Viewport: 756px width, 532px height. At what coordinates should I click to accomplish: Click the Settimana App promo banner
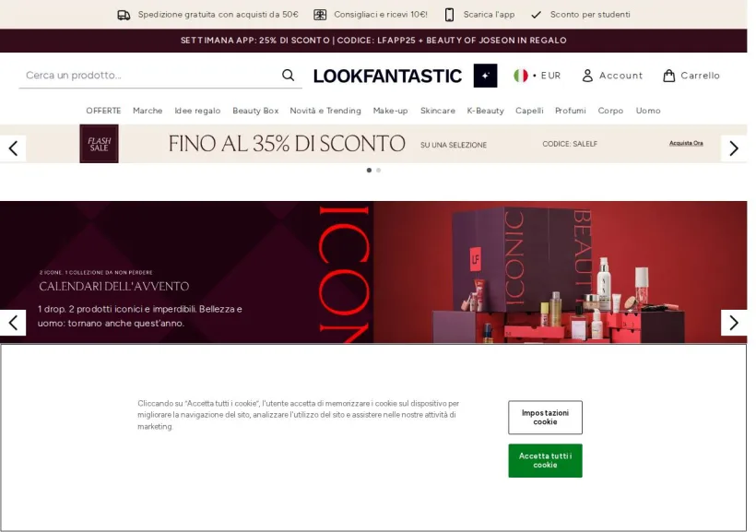tap(373, 41)
